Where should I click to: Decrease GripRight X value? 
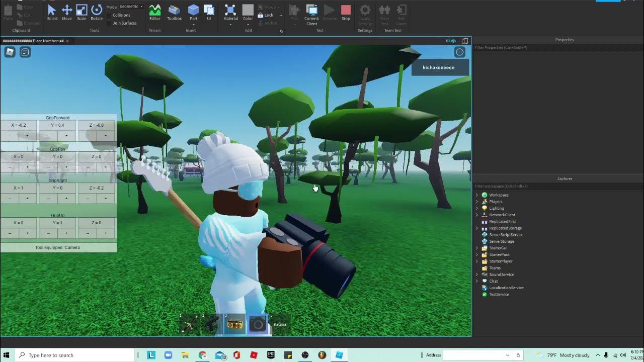coord(10,198)
